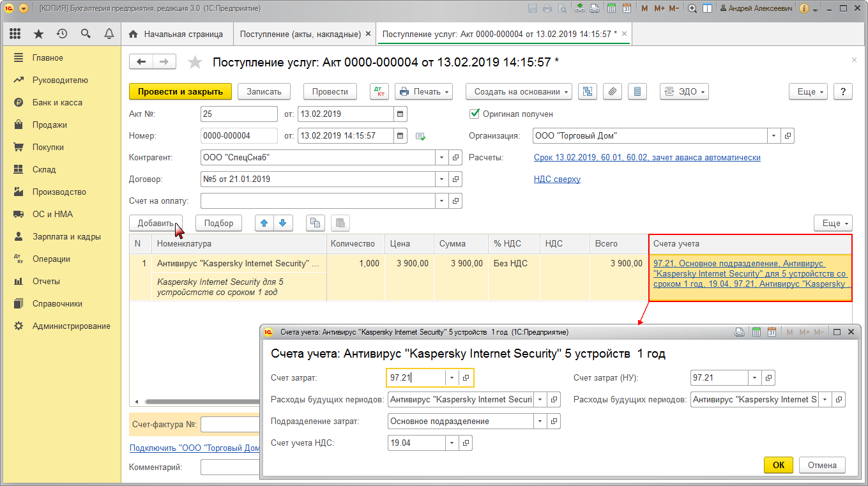Screen dimensions: 868x486
Task: Open Банк и касса section
Action: tap(61, 102)
